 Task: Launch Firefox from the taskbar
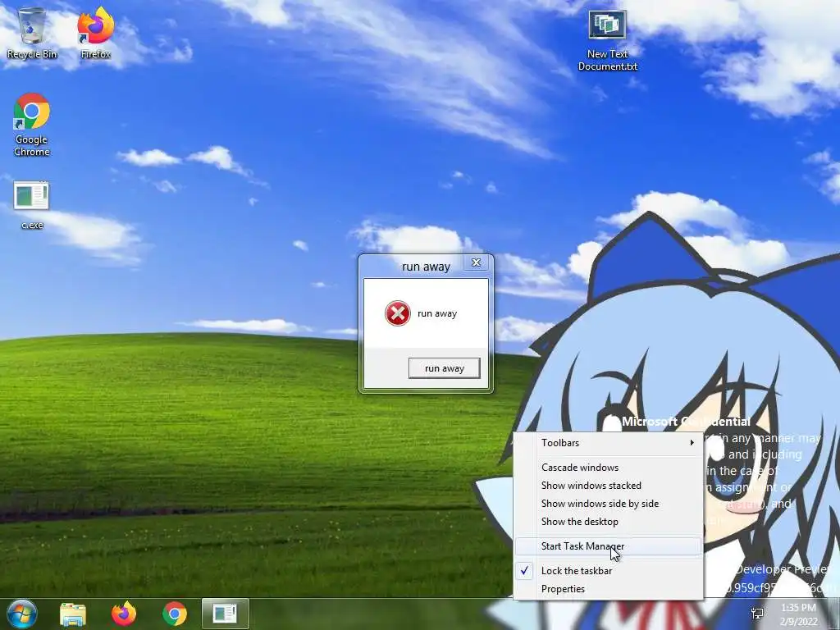pos(124,614)
